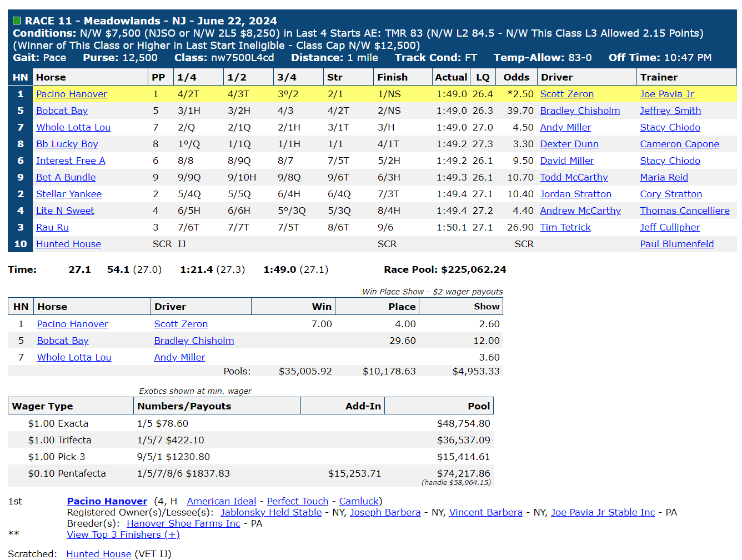
Task: Open the Perfect Touch dam link
Action: [x=298, y=501]
